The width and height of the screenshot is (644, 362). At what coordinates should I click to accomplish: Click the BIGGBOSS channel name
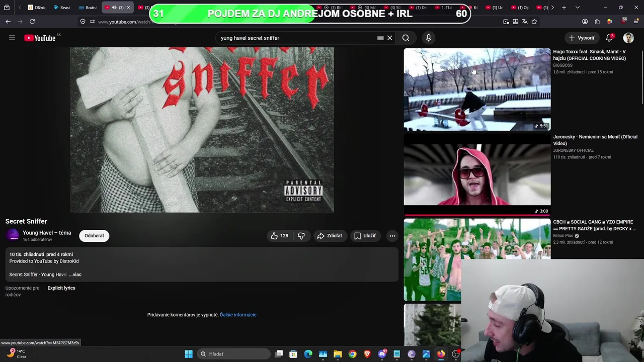(x=563, y=65)
